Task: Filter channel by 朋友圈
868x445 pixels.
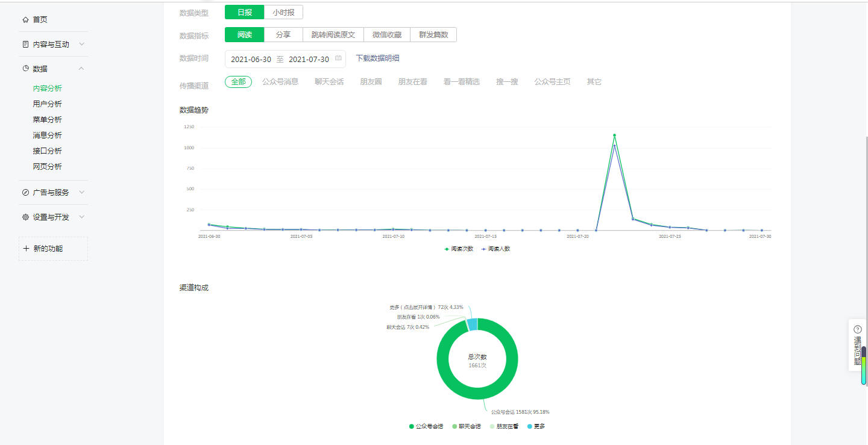Action: click(x=371, y=82)
